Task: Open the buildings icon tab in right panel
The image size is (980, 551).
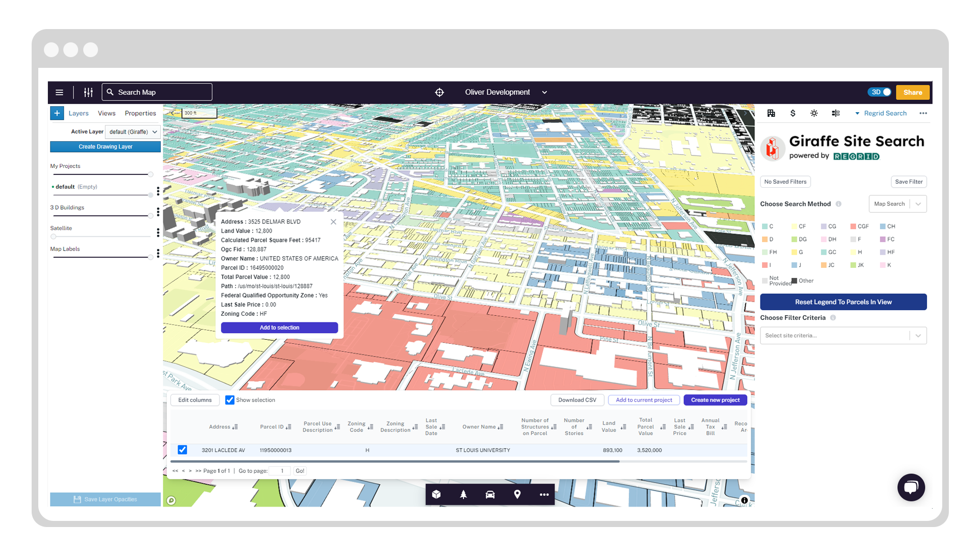Action: click(771, 113)
